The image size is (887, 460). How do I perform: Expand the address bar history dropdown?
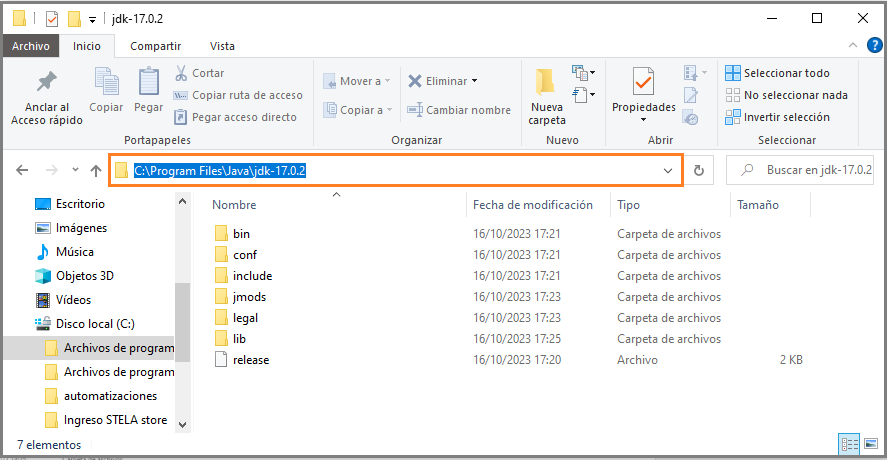coord(668,170)
